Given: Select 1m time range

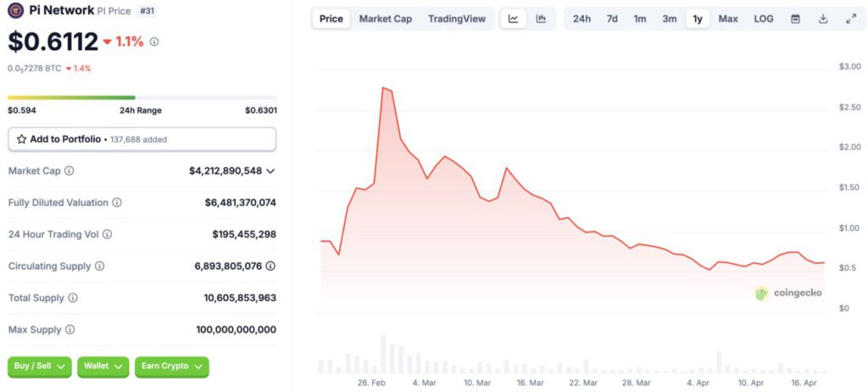Looking at the screenshot, I should click(640, 19).
